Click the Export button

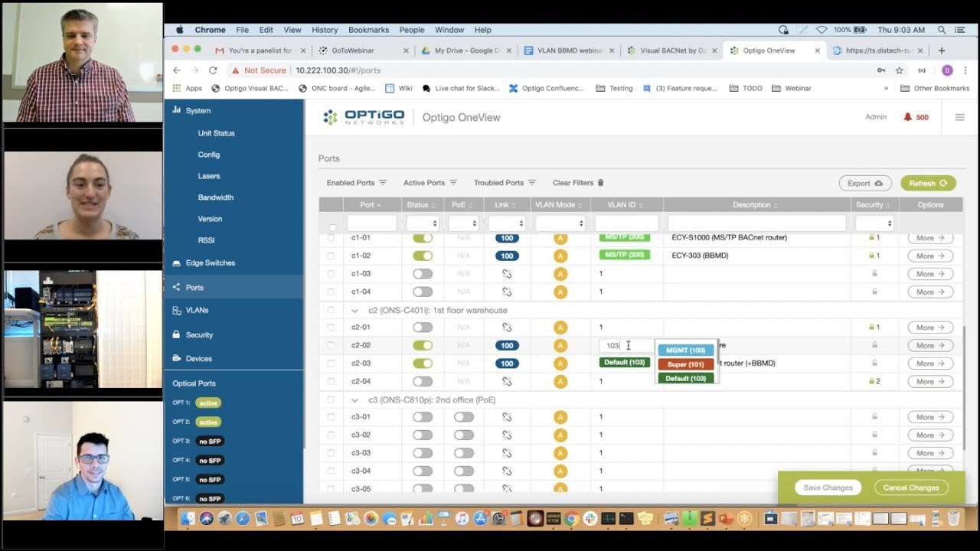[x=864, y=183]
